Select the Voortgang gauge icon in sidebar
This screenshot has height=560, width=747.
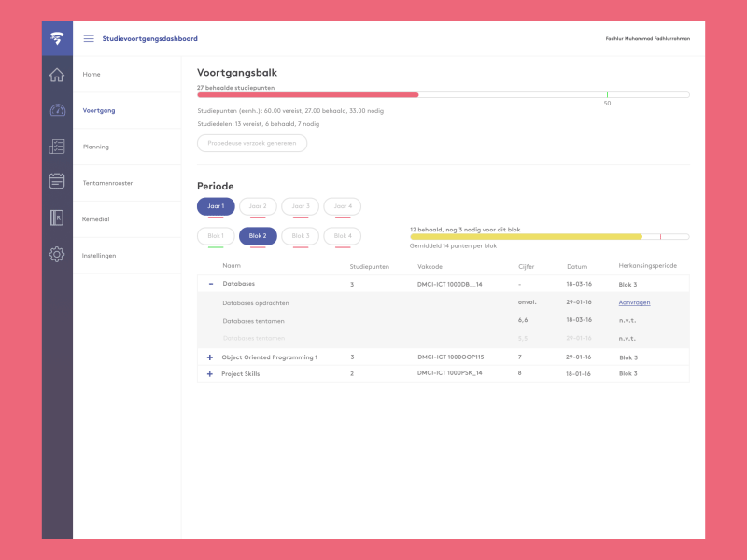(x=56, y=110)
